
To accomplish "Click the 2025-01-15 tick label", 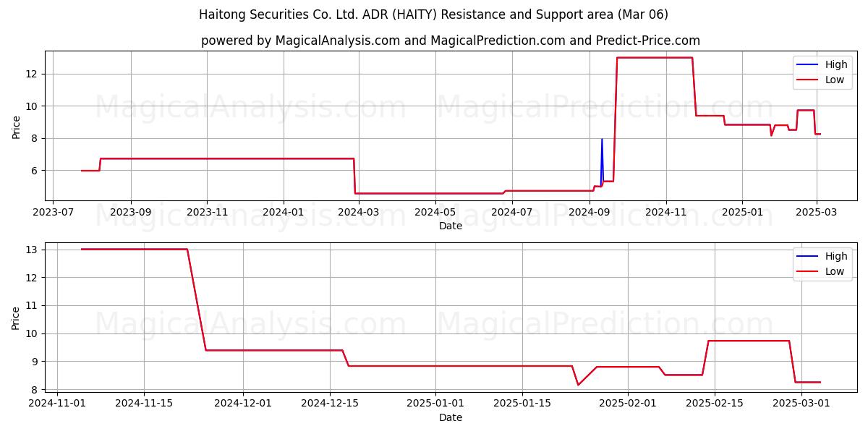I will coord(522,404).
